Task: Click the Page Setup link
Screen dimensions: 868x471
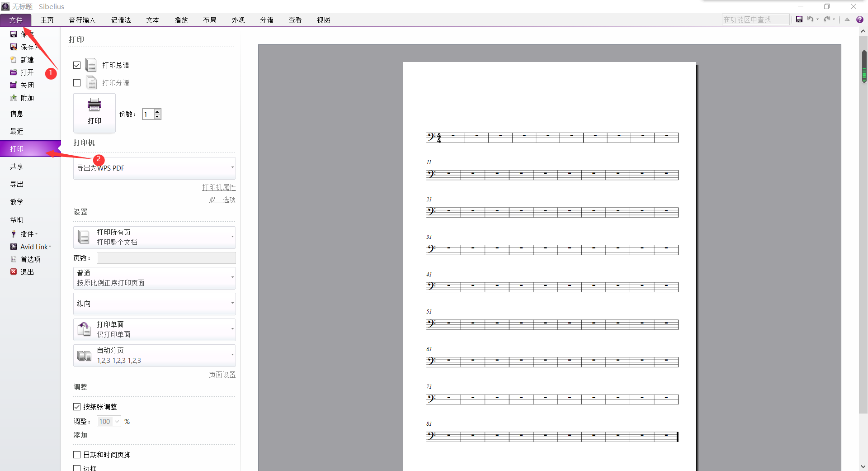Action: click(222, 375)
